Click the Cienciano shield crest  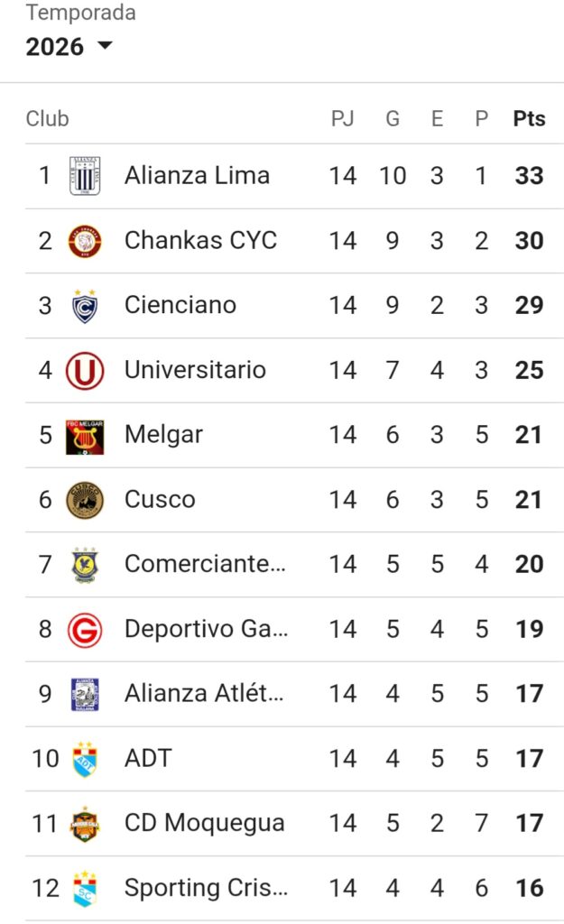(x=85, y=306)
